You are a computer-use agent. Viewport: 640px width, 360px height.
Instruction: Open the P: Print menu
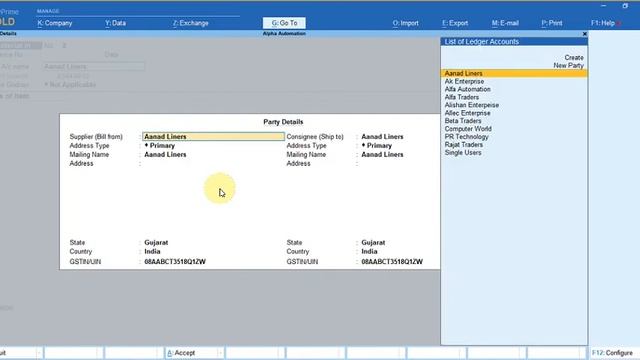pyautogui.click(x=551, y=23)
